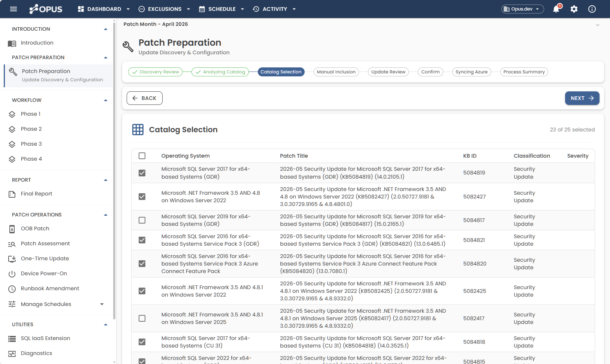Viewport: 610px width, 364px height.
Task: Open the notifications bell
Action: click(556, 9)
